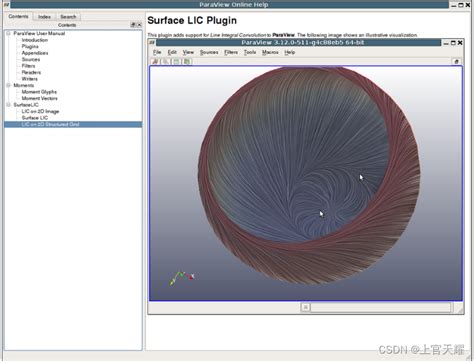The image size is (474, 361).
Task: Switch to the Index tab
Action: 44,17
